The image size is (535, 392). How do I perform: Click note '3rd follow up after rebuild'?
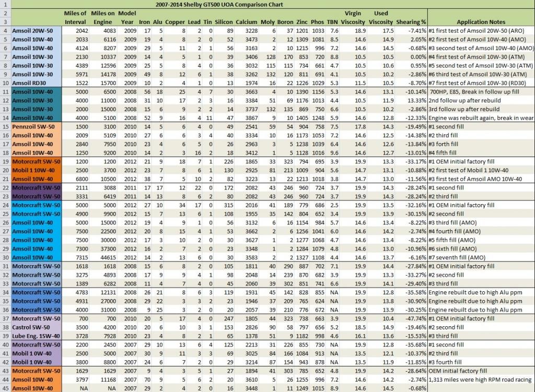pyautogui.click(x=464, y=109)
